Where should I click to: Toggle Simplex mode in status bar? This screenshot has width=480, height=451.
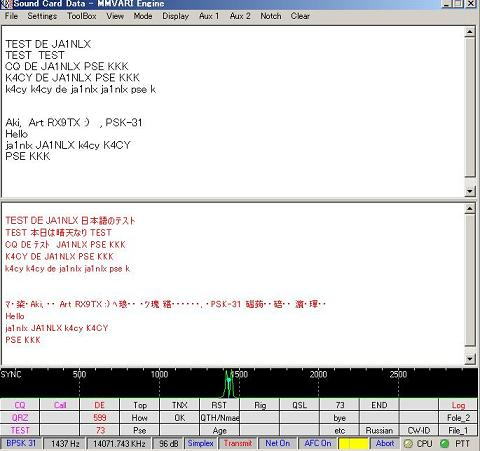point(200,444)
